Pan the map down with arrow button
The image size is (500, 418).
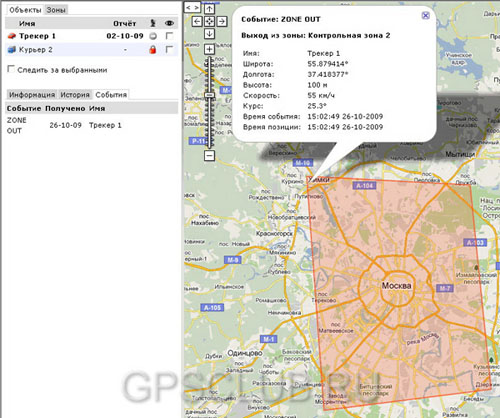(209, 33)
